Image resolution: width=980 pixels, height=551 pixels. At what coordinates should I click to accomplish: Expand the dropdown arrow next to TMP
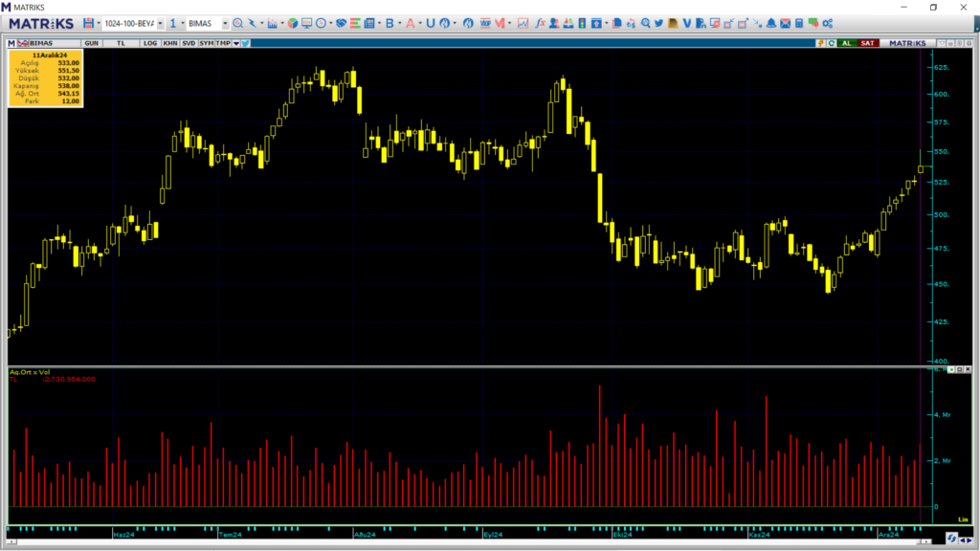(236, 43)
